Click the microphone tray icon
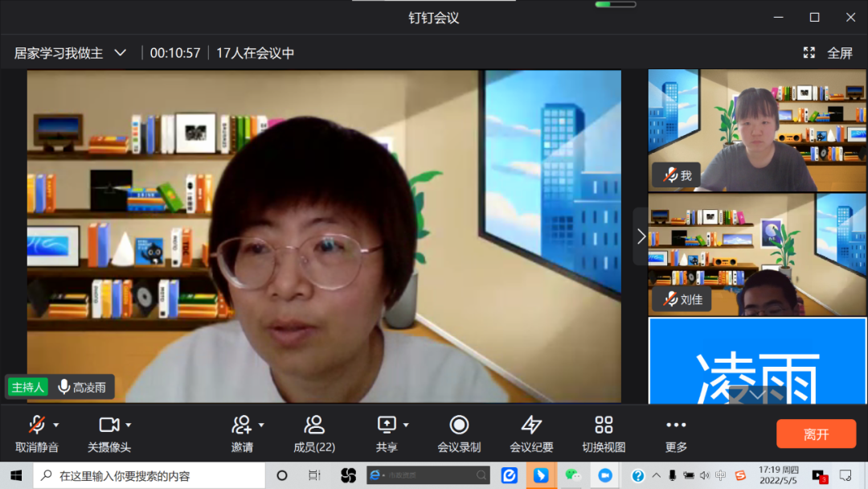The image size is (868, 489). click(x=672, y=475)
